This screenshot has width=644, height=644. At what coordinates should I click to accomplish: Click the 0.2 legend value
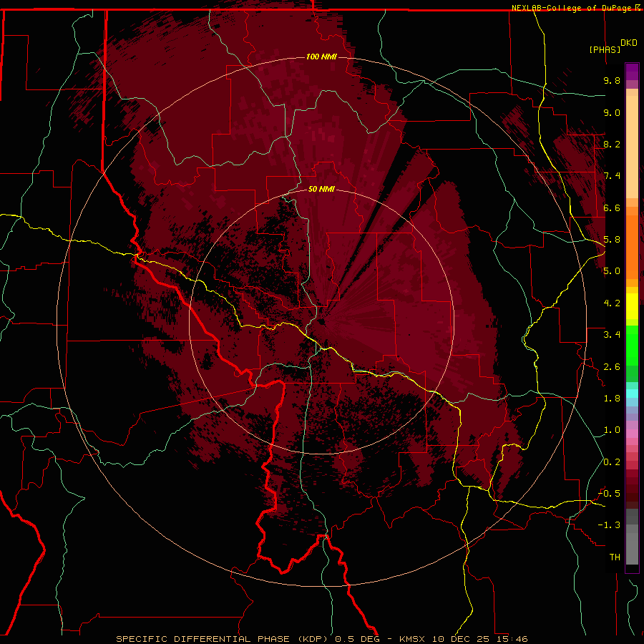612,462
